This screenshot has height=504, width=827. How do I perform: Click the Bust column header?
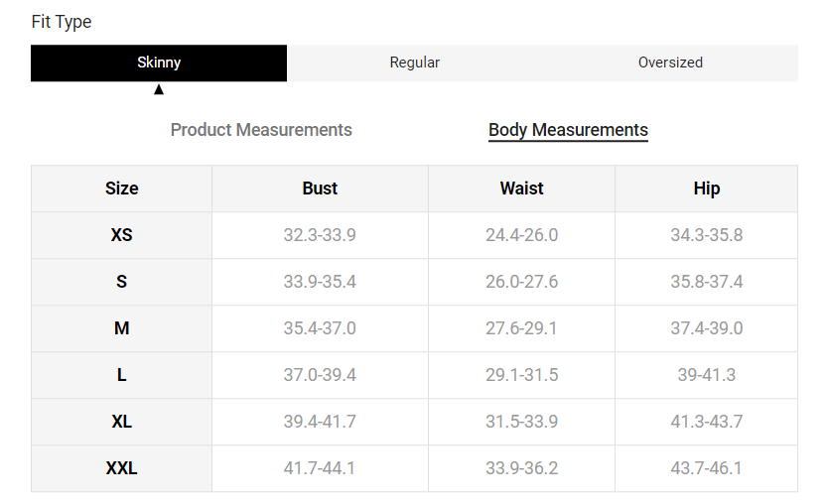tap(320, 189)
